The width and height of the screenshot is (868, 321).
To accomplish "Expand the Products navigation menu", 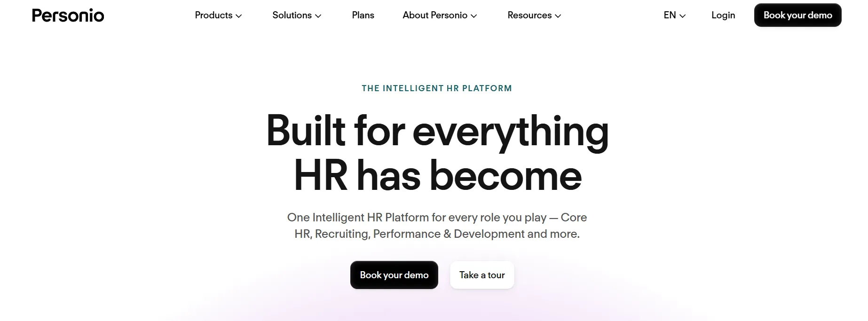I will click(x=214, y=16).
